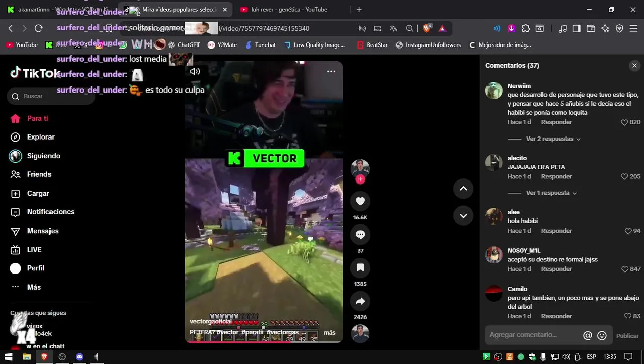Like Nerwiim's comment heart showing 820
This screenshot has width=644, height=364.
pos(624,122)
